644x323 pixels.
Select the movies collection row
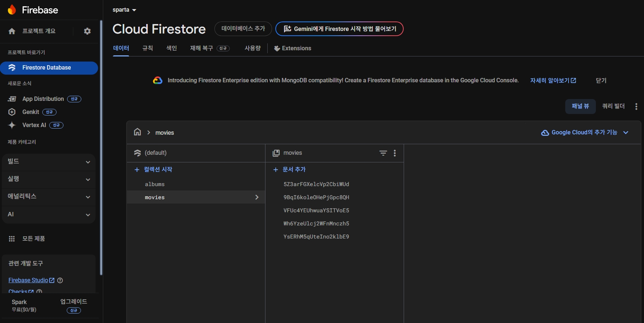click(196, 197)
